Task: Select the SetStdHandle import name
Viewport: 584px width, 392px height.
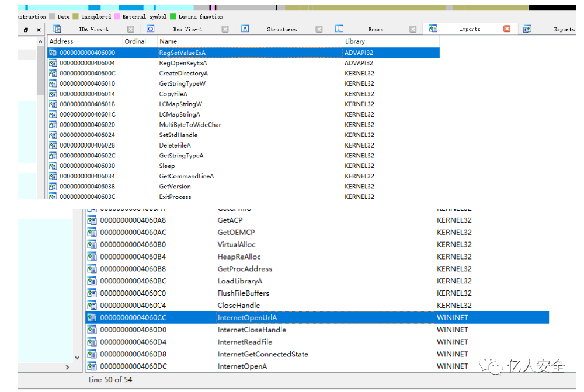Action: [178, 135]
